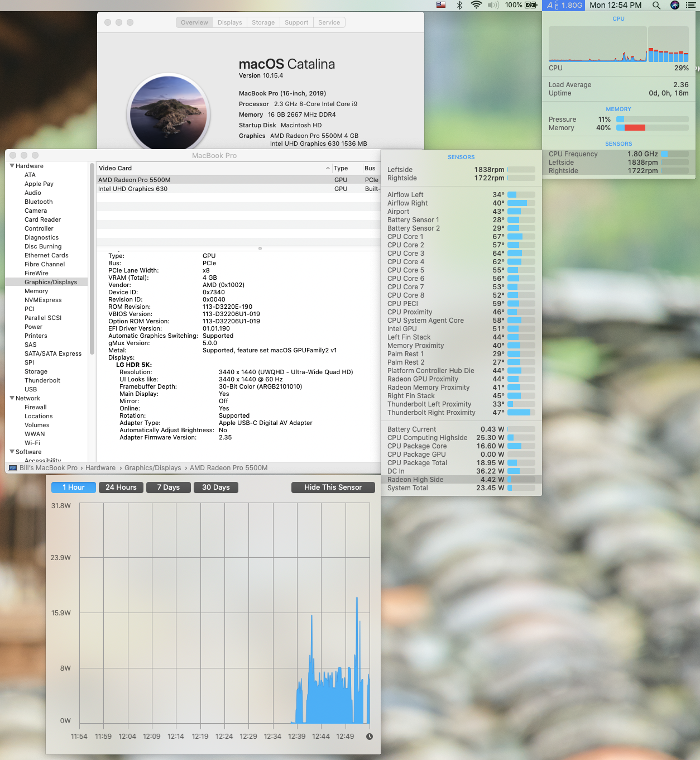The height and width of the screenshot is (760, 700).
Task: Select Power in Hardware sidebar
Action: (47, 327)
